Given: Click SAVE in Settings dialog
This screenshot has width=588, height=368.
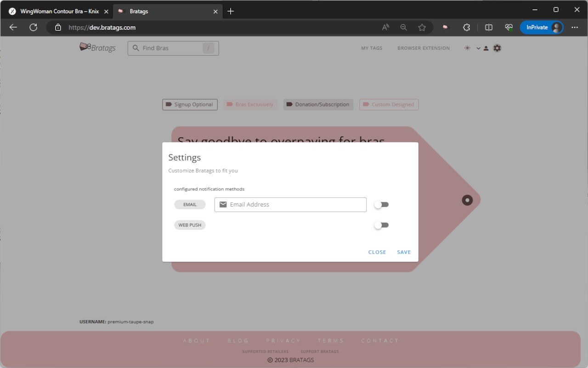Looking at the screenshot, I should [404, 252].
